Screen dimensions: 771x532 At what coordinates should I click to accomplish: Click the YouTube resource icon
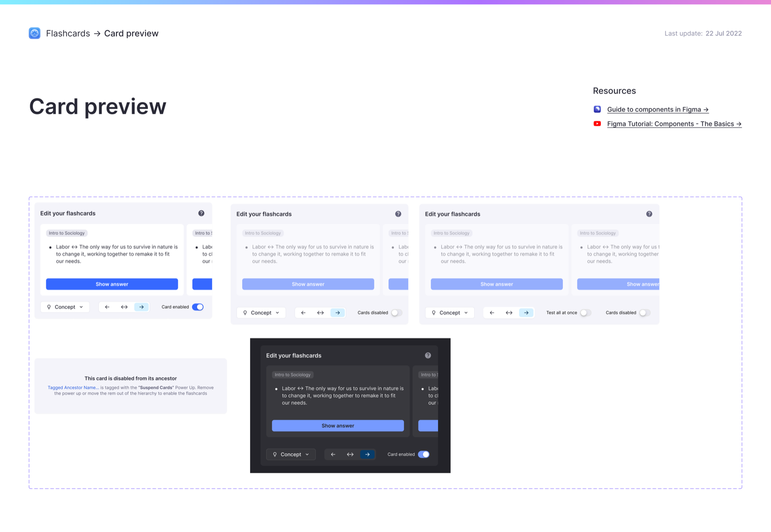[597, 124]
